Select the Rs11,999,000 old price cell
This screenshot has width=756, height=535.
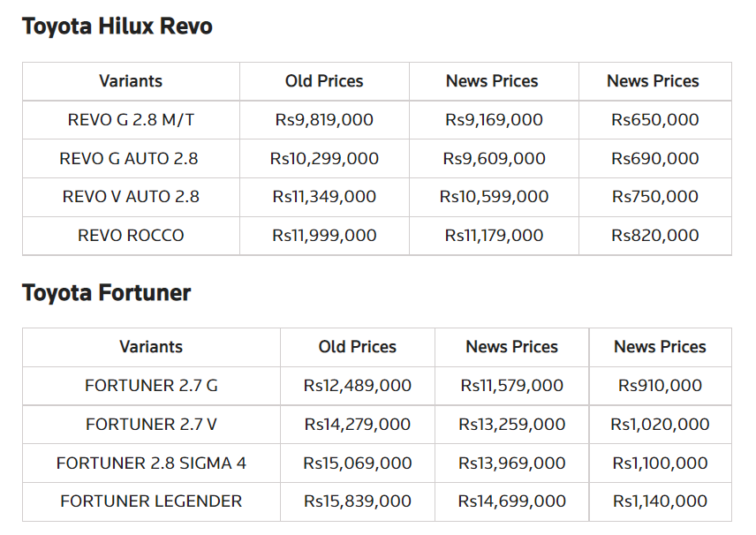point(324,236)
